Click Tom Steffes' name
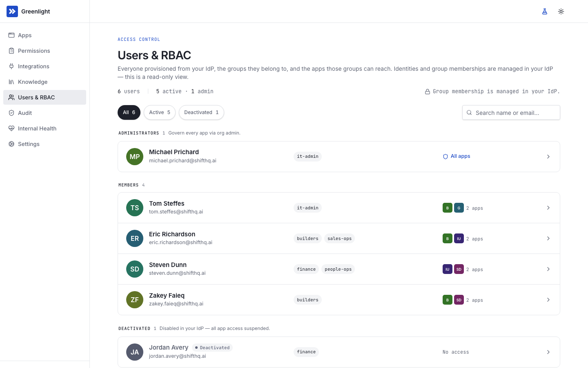The width and height of the screenshot is (588, 368). pyautogui.click(x=167, y=203)
